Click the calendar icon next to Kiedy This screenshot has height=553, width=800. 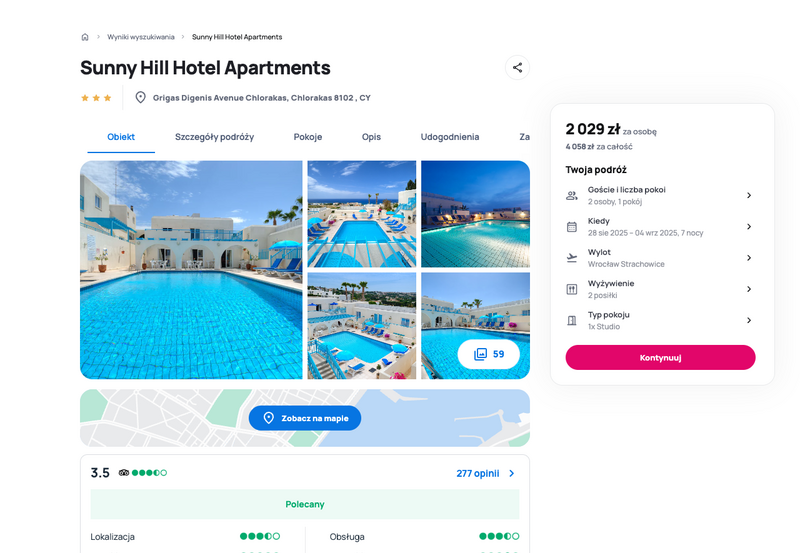(572, 227)
